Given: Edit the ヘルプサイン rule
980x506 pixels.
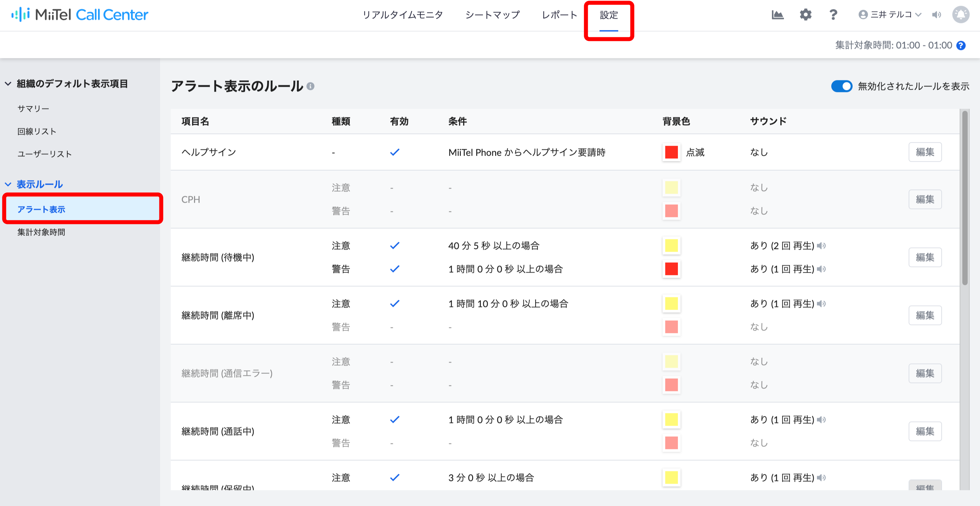Looking at the screenshot, I should click(925, 152).
